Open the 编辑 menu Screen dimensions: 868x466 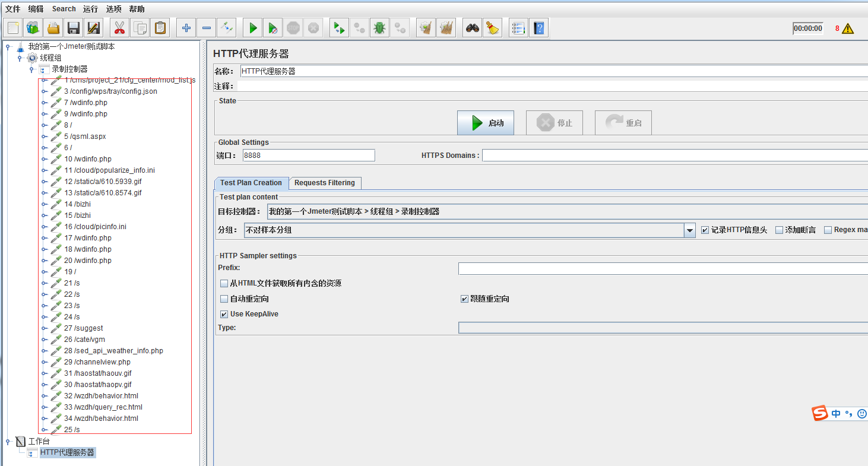[36, 9]
